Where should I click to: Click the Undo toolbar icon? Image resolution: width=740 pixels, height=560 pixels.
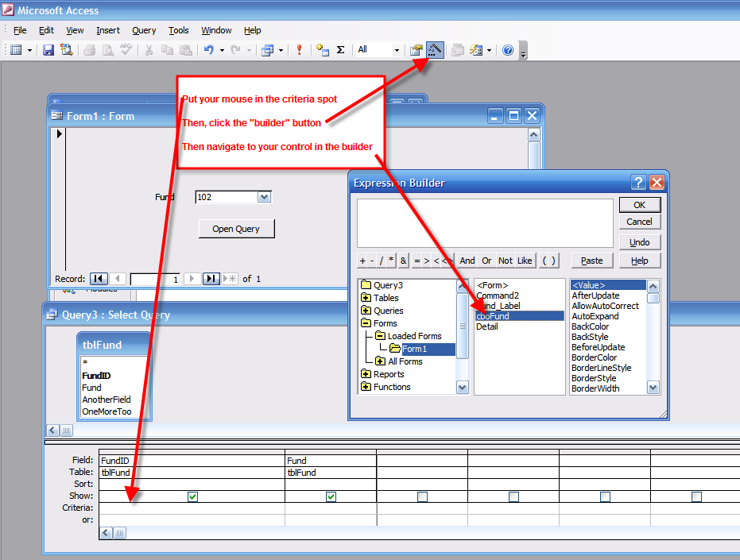pos(208,50)
